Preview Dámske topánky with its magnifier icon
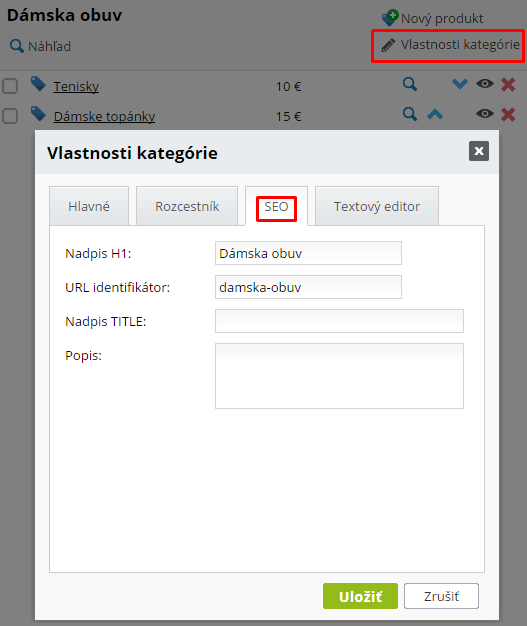The width and height of the screenshot is (527, 626). 410,114
